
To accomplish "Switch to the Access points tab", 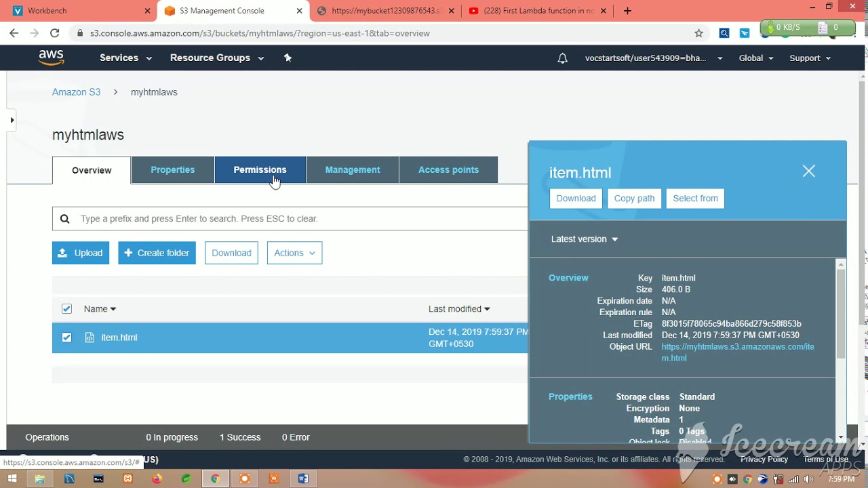I will (x=448, y=169).
